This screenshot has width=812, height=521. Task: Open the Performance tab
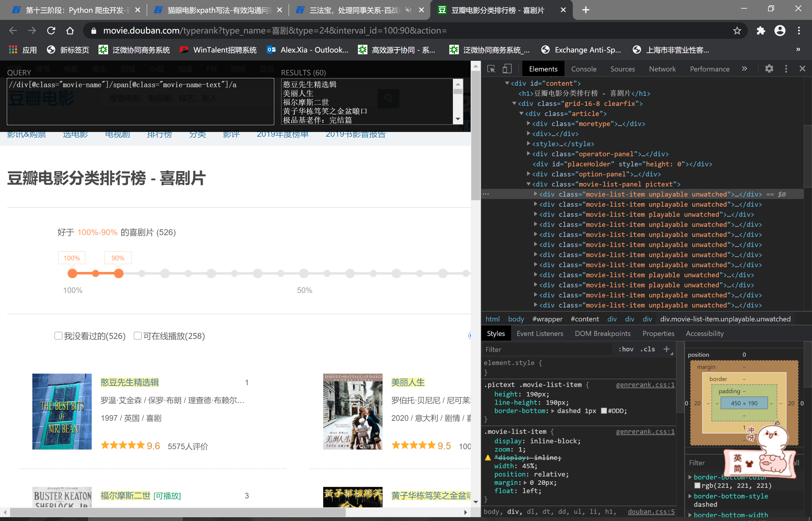pyautogui.click(x=709, y=69)
